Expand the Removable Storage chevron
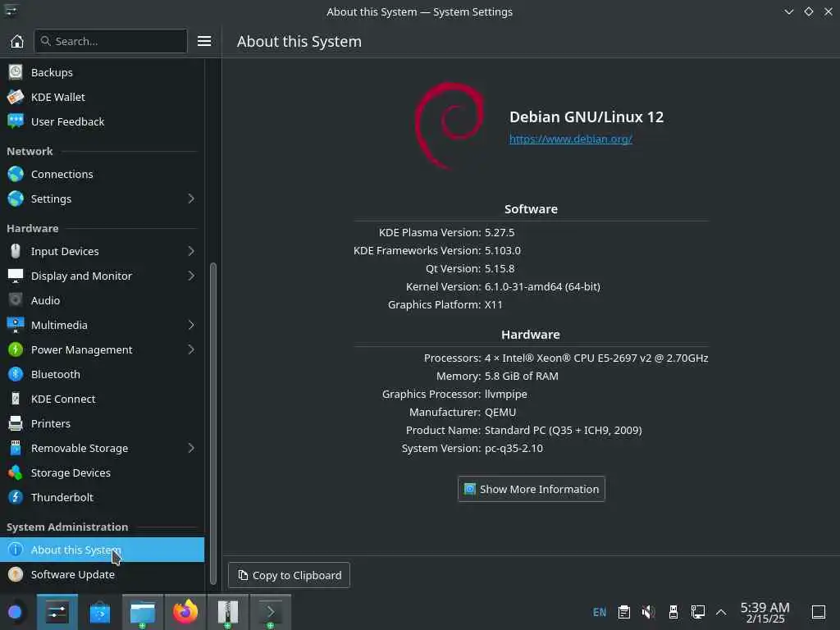Viewport: 840px width, 630px height. 191,449
